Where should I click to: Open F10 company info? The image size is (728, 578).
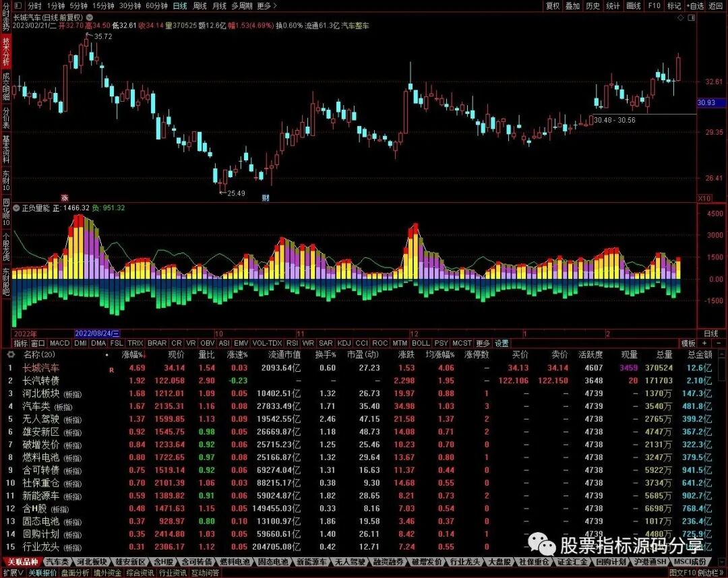(654, 5)
